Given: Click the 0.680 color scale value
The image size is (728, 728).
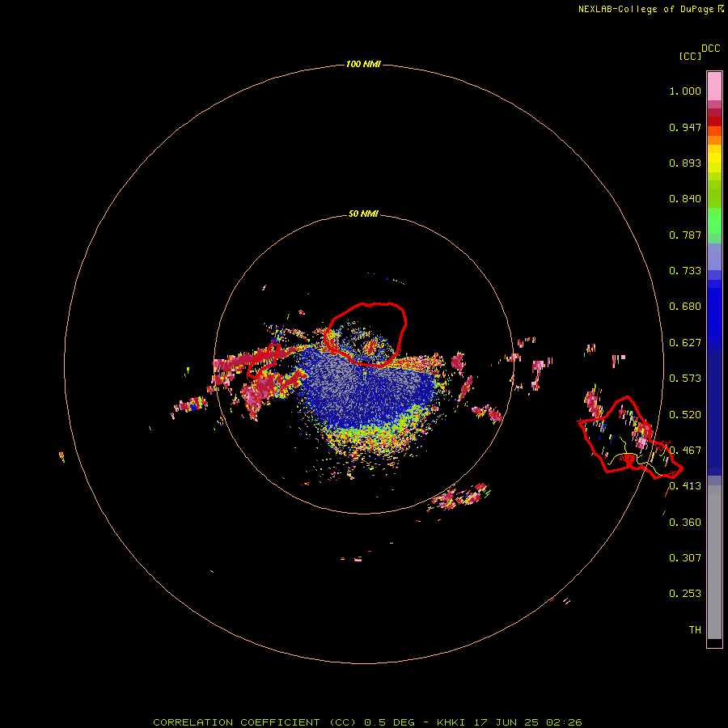Looking at the screenshot, I should click(685, 307).
